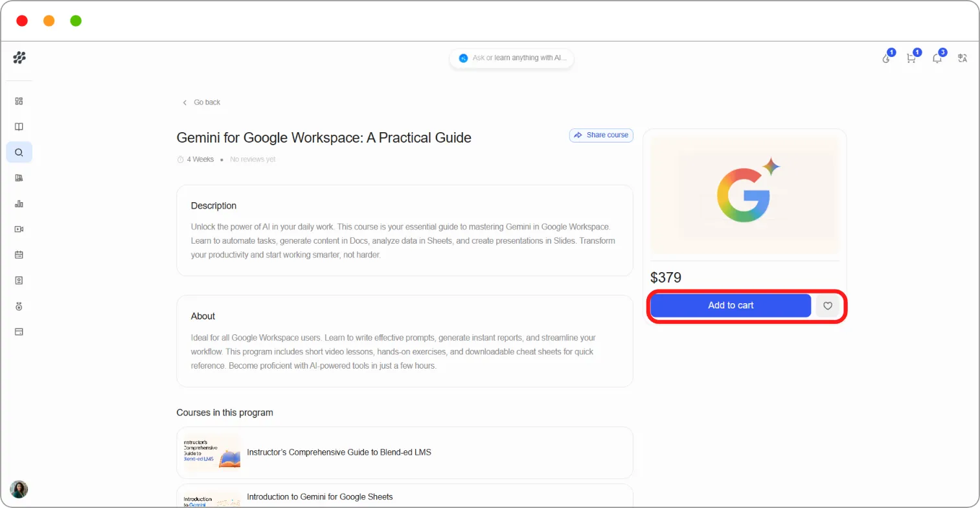Click the course title 'Gemini for Google Workspace'
Image resolution: width=980 pixels, height=508 pixels.
click(x=324, y=137)
